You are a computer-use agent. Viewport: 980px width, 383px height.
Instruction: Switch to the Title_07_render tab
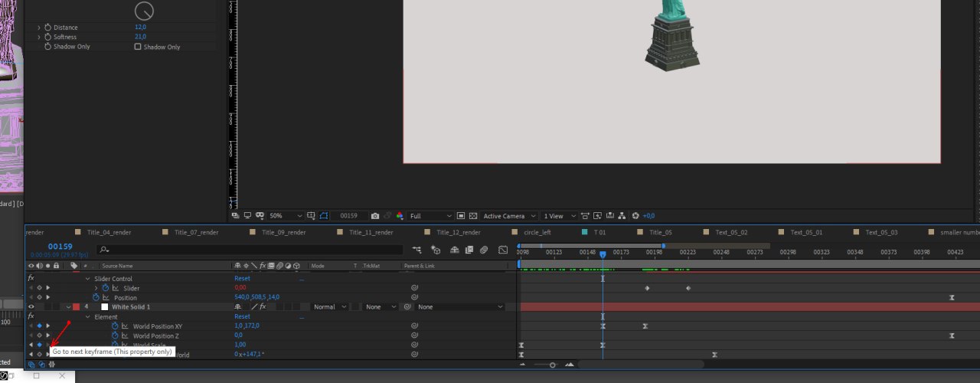(x=196, y=232)
